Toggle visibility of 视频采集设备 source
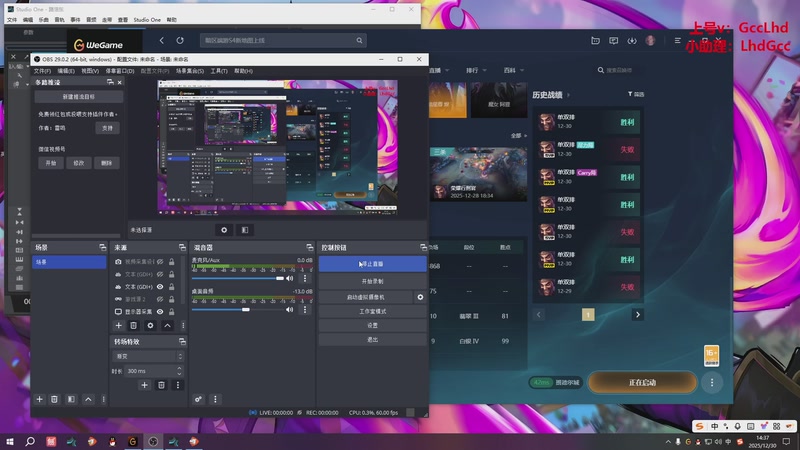This screenshot has width=800, height=450. pyautogui.click(x=160, y=262)
